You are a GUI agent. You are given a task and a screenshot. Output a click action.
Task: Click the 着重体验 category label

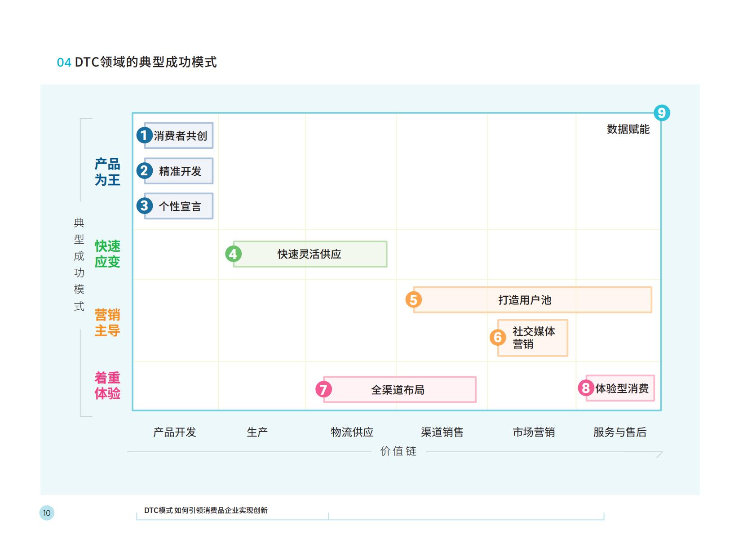pyautogui.click(x=107, y=385)
